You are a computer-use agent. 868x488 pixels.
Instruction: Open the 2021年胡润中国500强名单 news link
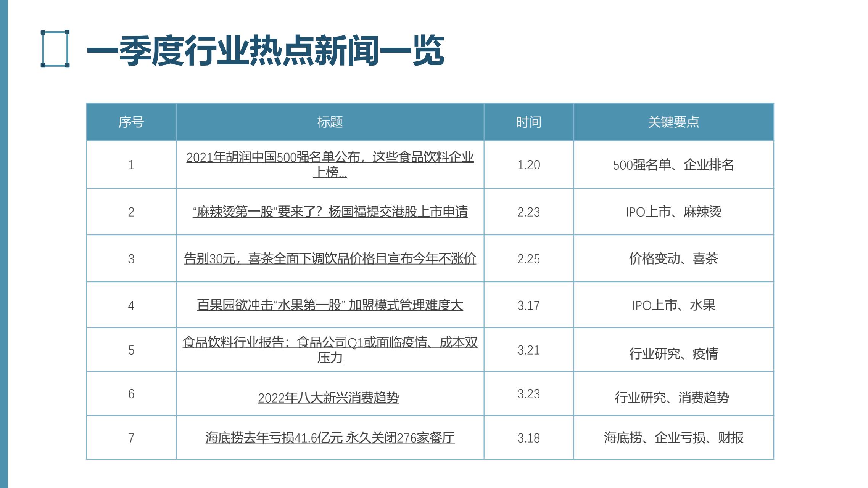(x=330, y=157)
